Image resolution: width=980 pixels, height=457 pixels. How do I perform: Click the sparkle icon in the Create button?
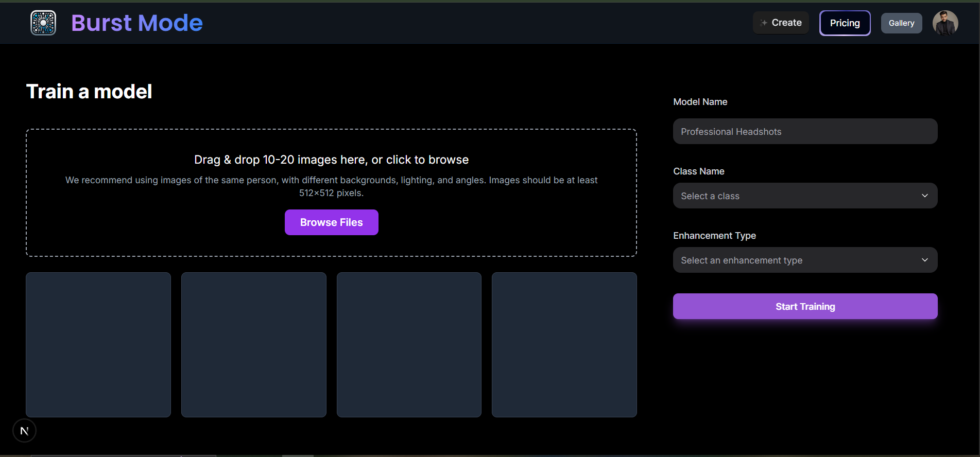(764, 23)
